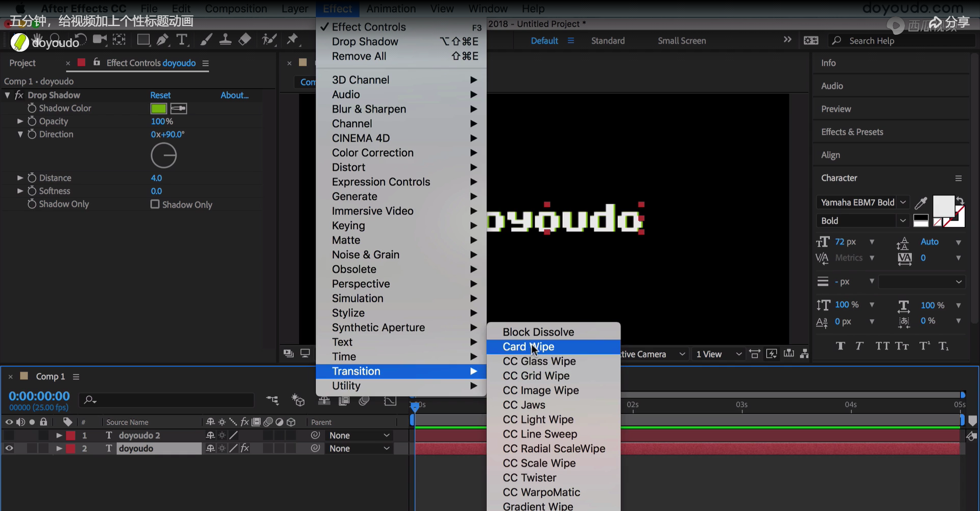Toggle the Softness stopwatch keyframing
This screenshot has height=511, width=980.
click(x=32, y=191)
